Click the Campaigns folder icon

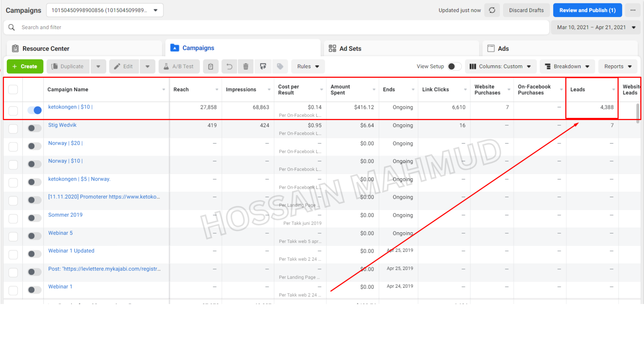point(175,48)
